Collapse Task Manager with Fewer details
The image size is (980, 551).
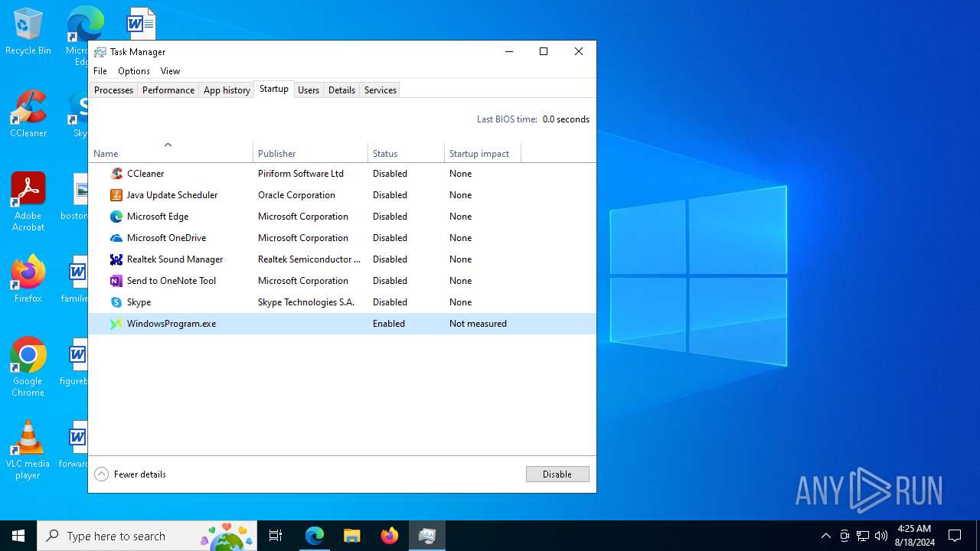(x=130, y=474)
